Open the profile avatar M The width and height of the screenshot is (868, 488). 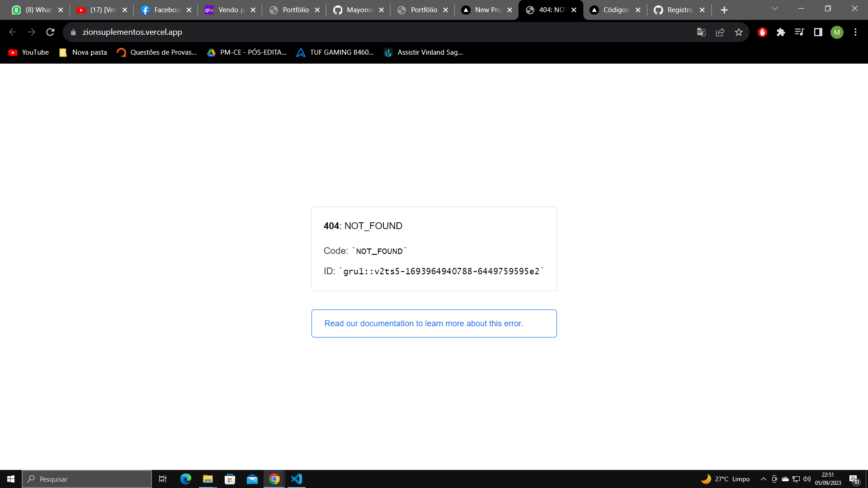(837, 32)
